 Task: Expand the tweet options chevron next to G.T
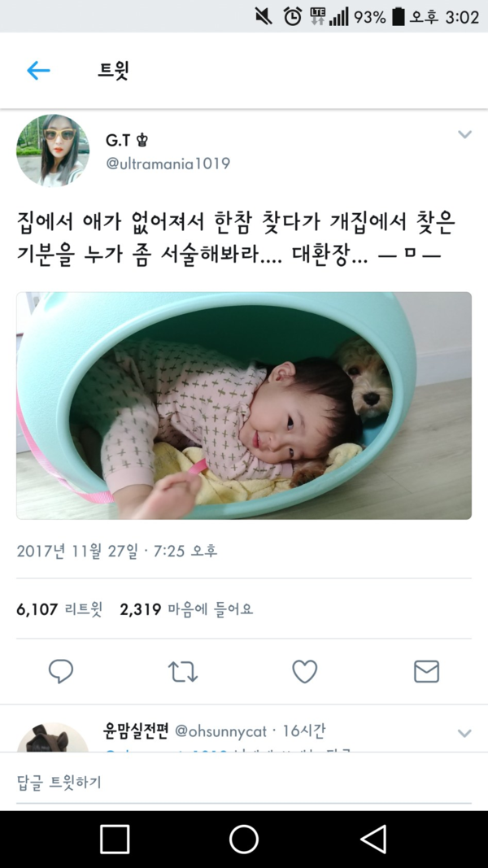point(464,134)
